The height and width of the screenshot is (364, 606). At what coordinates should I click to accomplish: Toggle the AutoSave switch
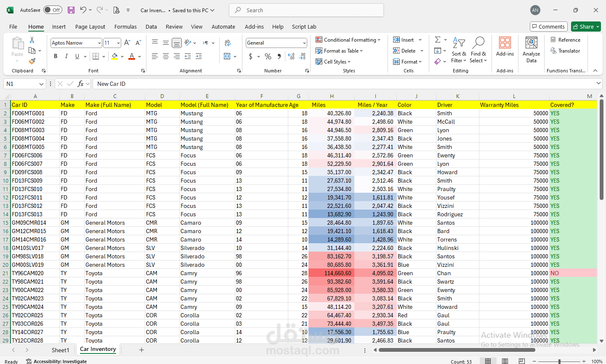53,10
